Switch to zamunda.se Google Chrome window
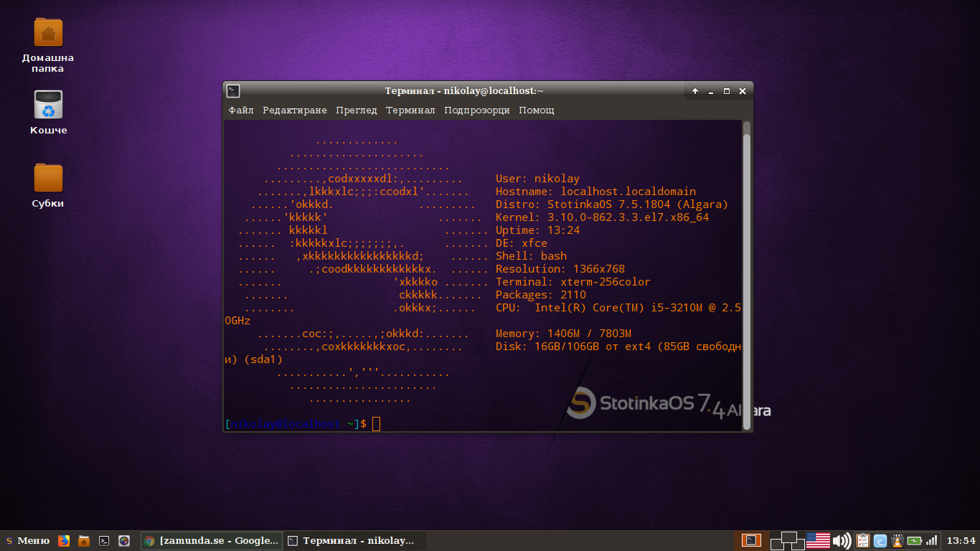This screenshot has width=980, height=551. click(212, 541)
